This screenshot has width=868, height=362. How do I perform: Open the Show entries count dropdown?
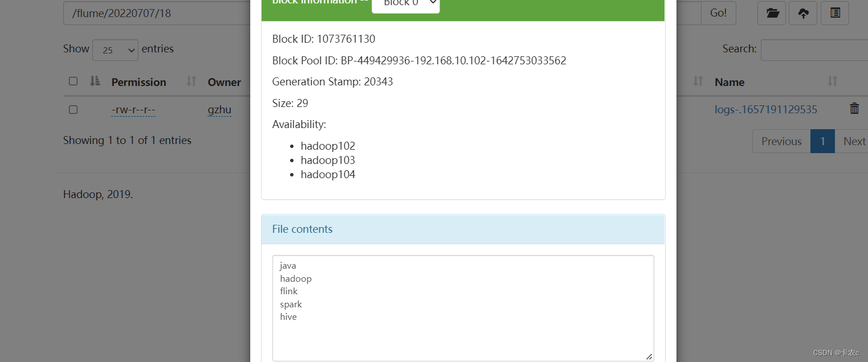click(x=115, y=50)
